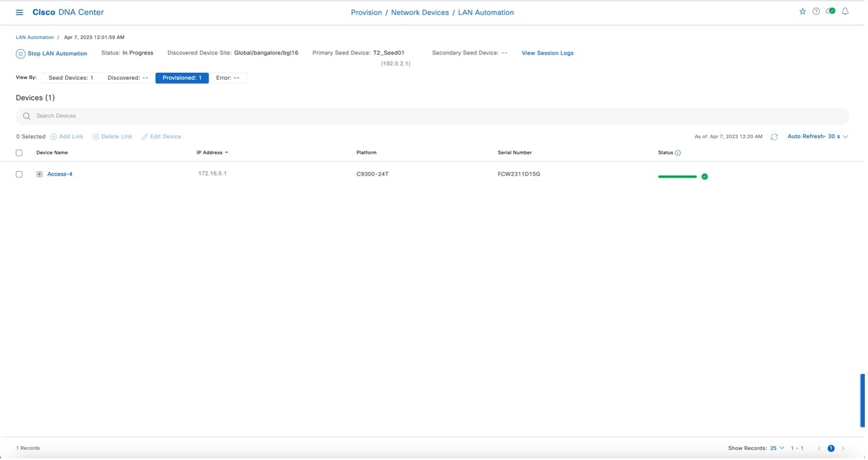
Task: Click the 1 Records footer text
Action: tap(28, 449)
